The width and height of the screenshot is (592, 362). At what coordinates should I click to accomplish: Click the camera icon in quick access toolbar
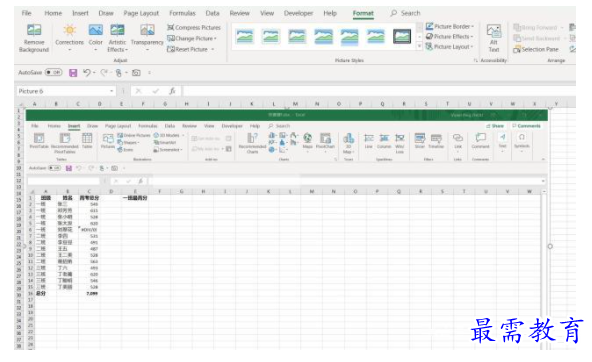point(136,72)
